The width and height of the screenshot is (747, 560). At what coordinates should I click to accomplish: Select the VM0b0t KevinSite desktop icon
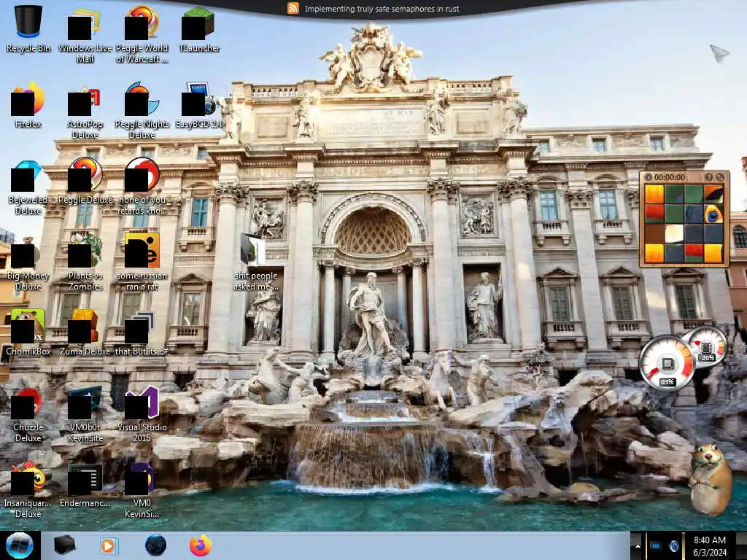[85, 414]
